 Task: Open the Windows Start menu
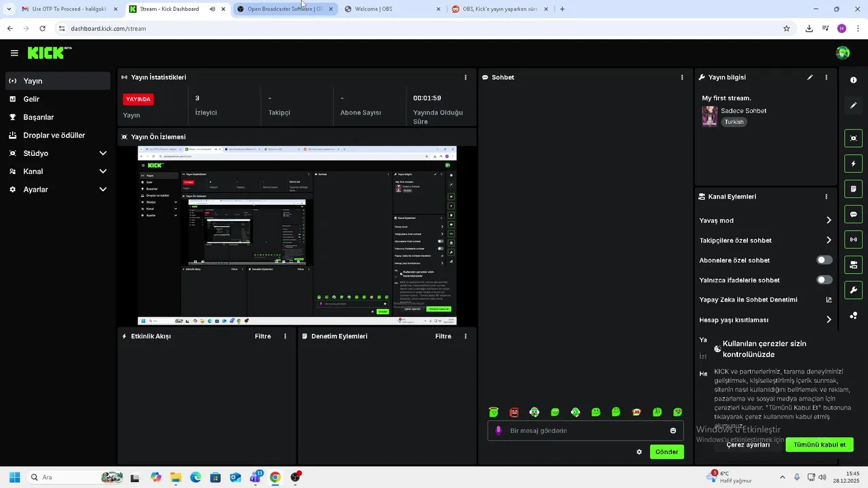14,477
